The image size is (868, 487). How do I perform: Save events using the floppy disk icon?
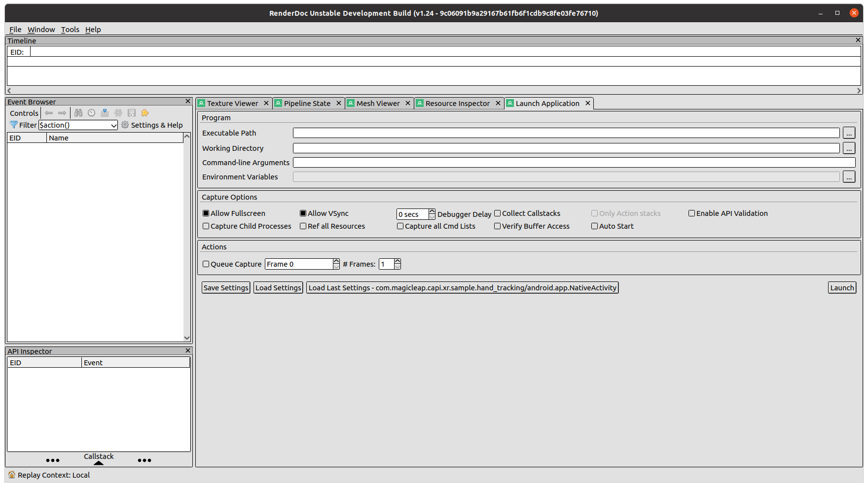click(132, 113)
